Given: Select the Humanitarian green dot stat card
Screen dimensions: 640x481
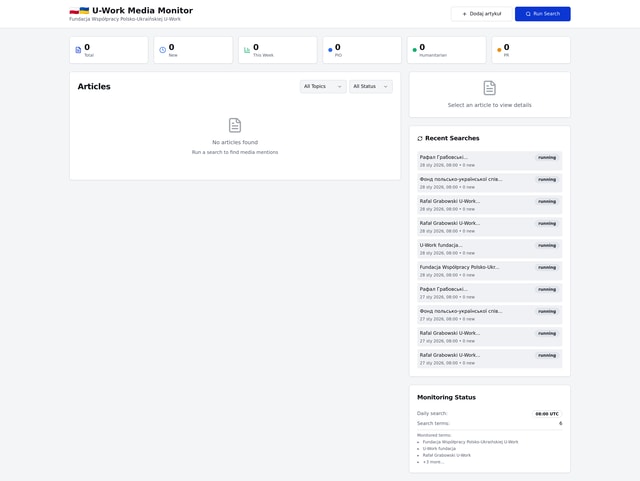Looking at the screenshot, I should coord(446,50).
